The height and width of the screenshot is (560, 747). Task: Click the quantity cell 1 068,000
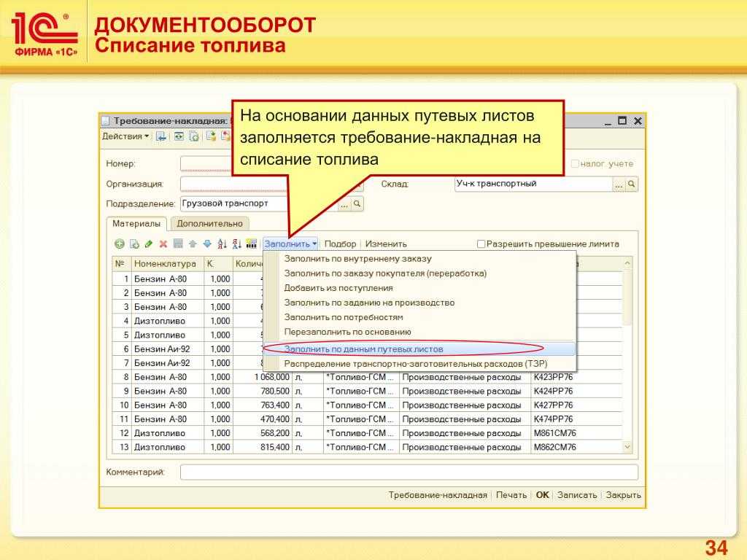pyautogui.click(x=263, y=377)
